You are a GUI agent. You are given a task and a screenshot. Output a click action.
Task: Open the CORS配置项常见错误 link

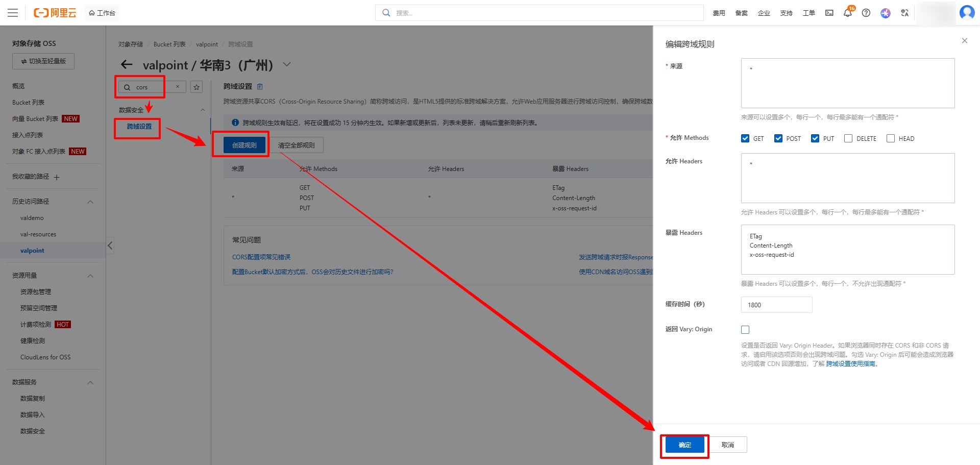pos(261,257)
